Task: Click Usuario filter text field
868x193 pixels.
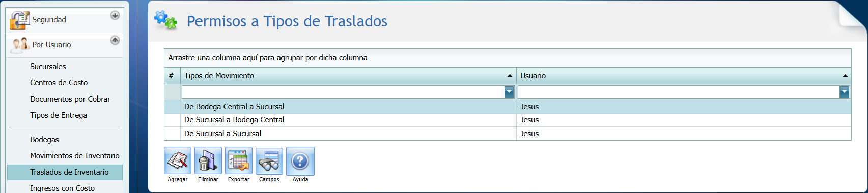Action: pos(679,92)
